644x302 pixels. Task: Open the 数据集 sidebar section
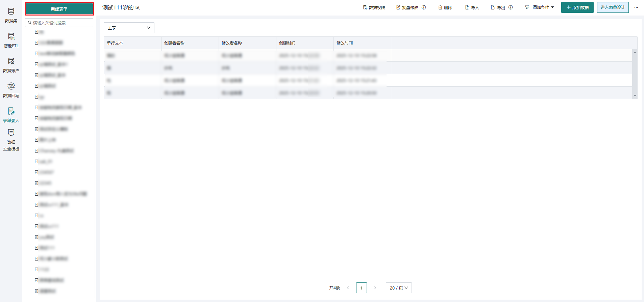(11, 15)
